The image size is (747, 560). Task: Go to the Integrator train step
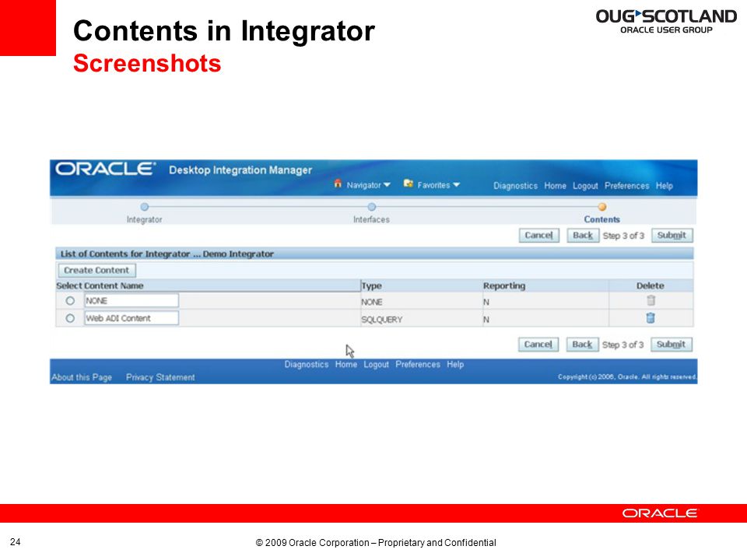(145, 207)
